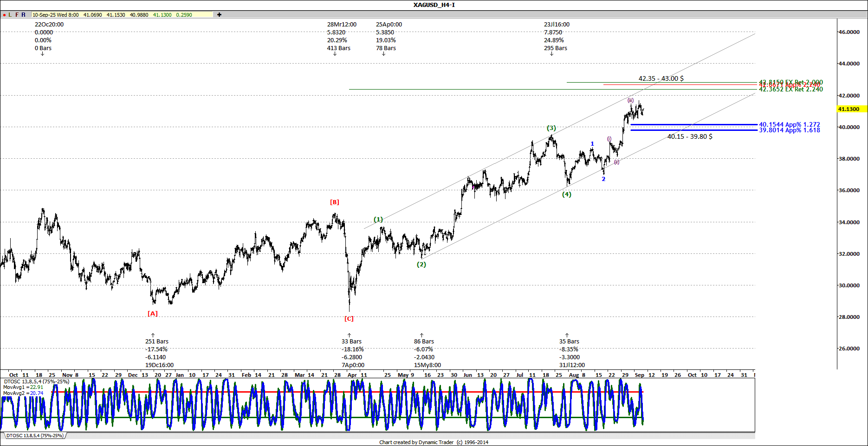Select the blue 39.8014 App% 1.618 level

point(789,130)
